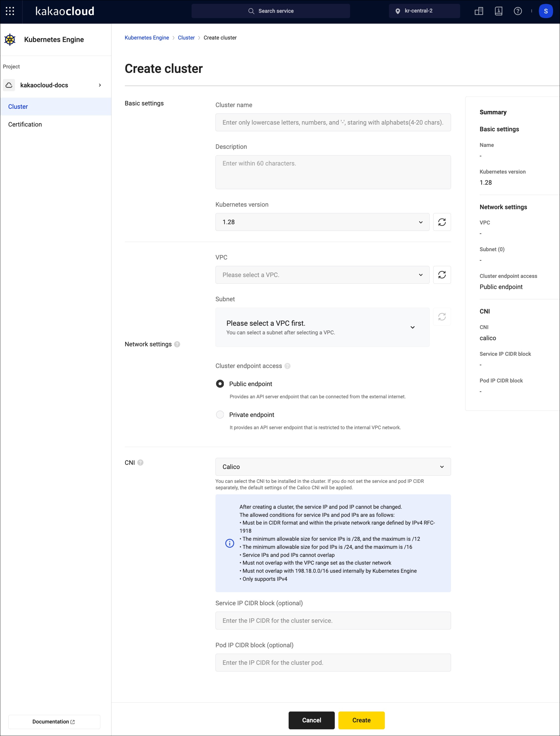The width and height of the screenshot is (560, 736).
Task: Select Cluster in the sidebar
Action: click(x=56, y=107)
